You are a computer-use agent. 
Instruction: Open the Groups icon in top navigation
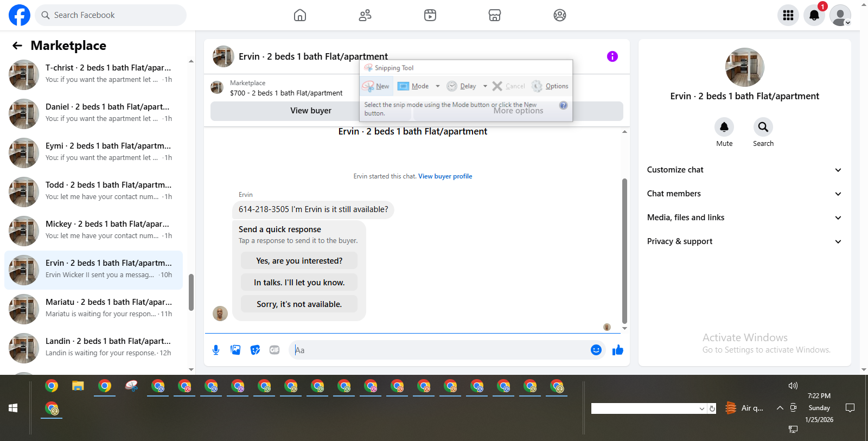coord(560,15)
